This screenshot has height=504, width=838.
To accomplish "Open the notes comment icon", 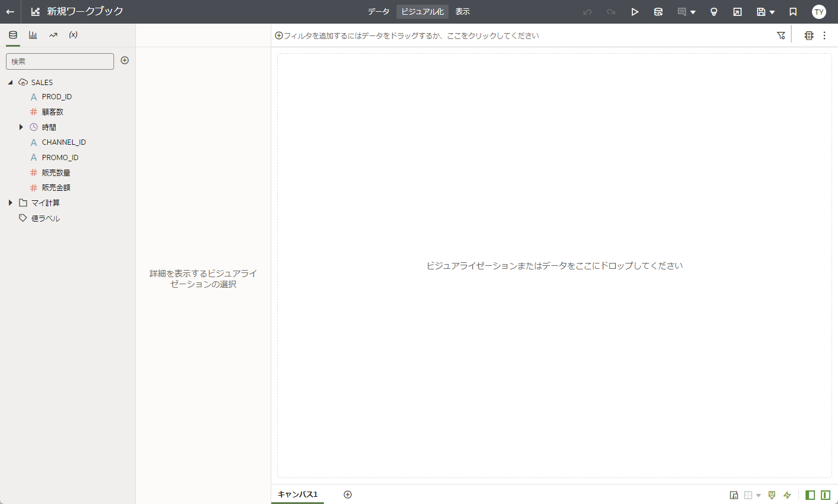I will tap(682, 12).
